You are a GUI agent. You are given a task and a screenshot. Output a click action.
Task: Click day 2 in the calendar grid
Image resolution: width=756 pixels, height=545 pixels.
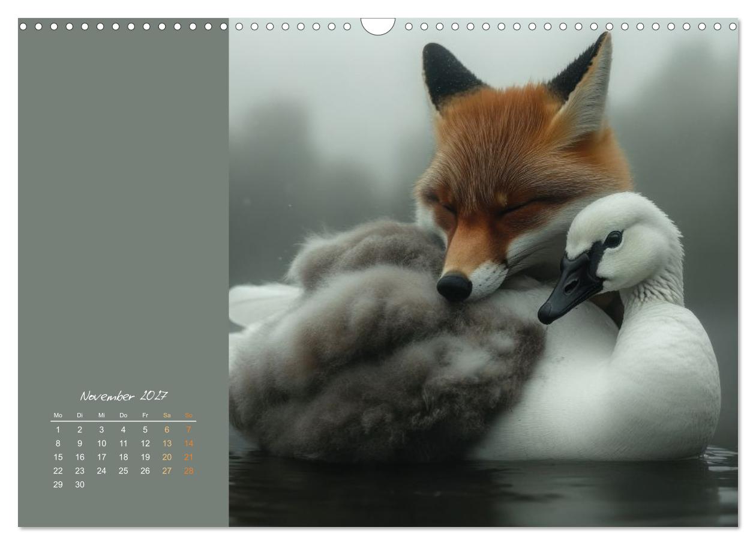tap(80, 430)
